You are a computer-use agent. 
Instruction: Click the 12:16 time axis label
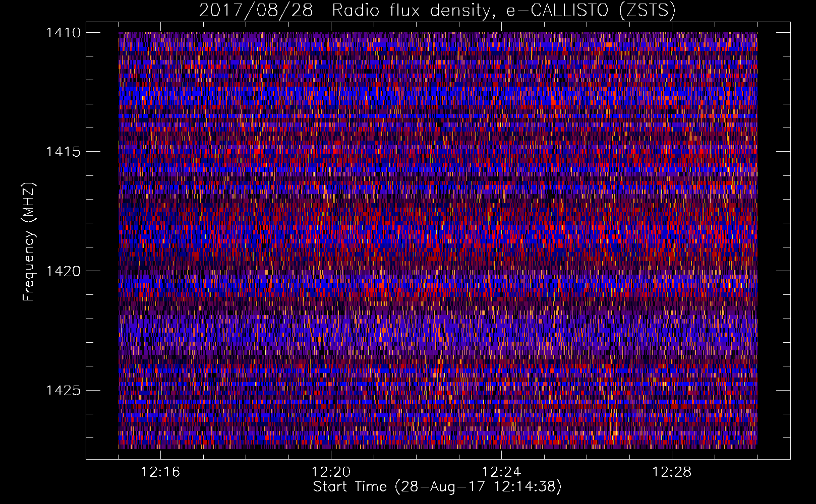[x=160, y=472]
